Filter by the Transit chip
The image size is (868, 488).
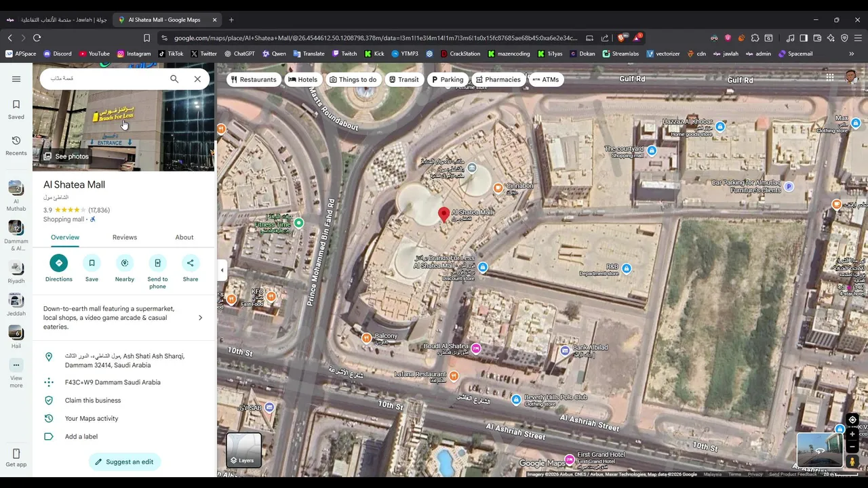pyautogui.click(x=403, y=79)
